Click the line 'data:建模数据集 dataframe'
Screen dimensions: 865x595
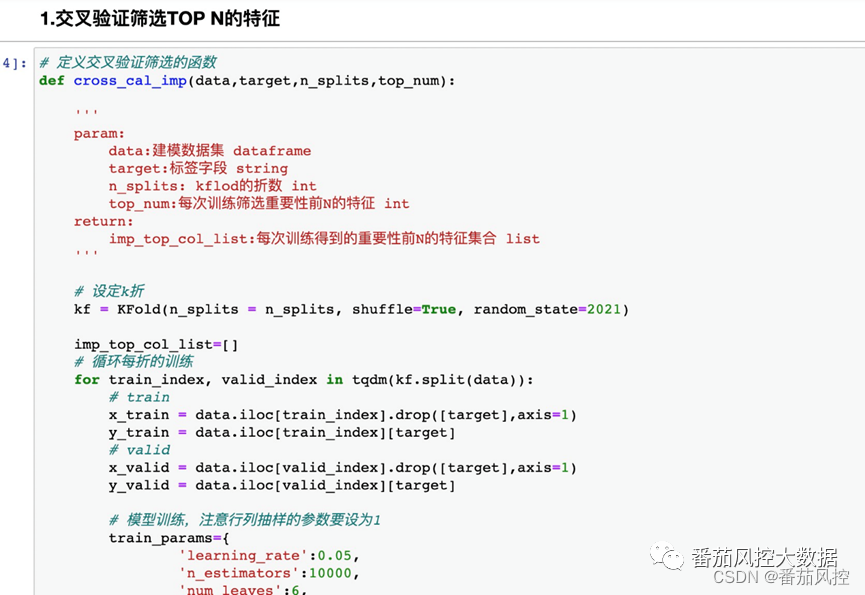pos(210,151)
